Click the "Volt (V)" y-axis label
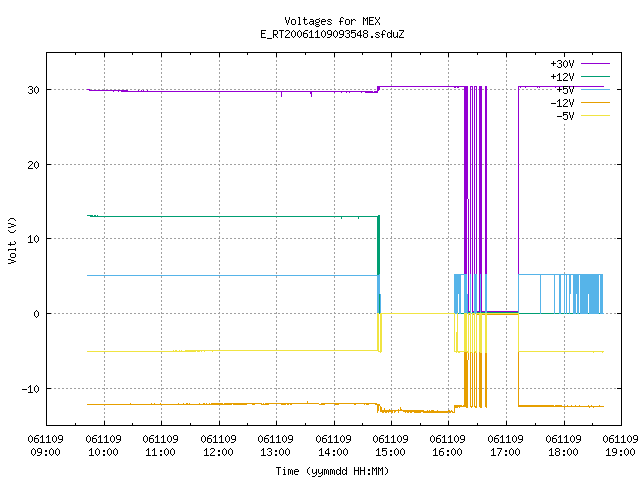The image size is (640, 480). coord(12,240)
